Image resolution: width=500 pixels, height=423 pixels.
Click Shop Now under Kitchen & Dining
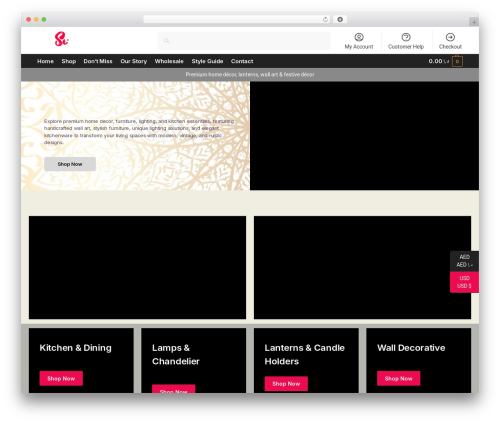61,378
